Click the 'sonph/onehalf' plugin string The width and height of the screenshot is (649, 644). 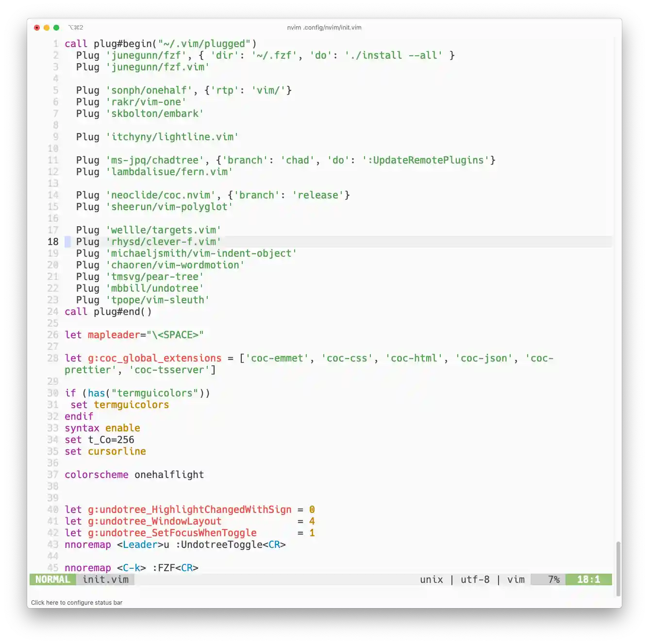click(149, 90)
